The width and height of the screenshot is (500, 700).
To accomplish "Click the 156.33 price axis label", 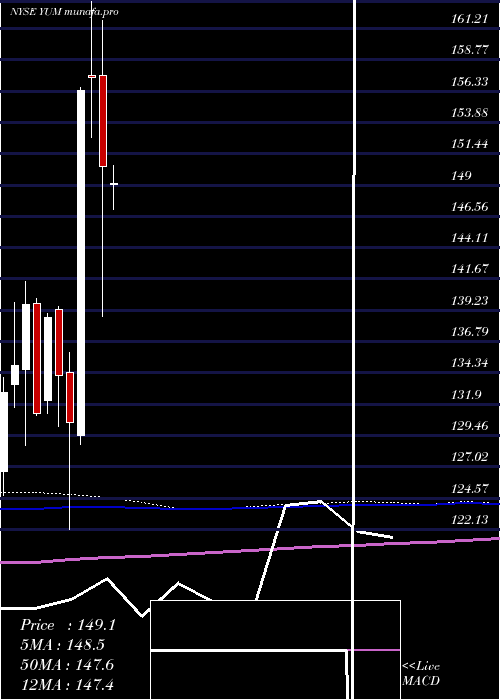I will [x=469, y=82].
